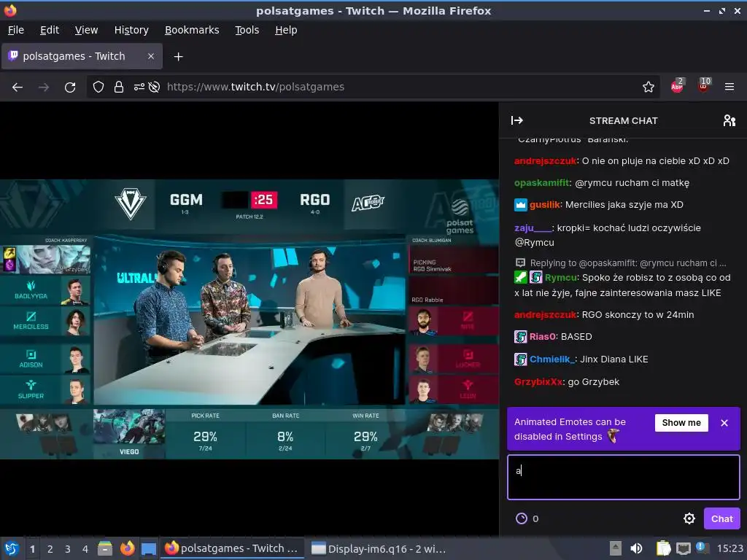The height and width of the screenshot is (560, 747).
Task: Open the chat community users list icon
Action: pos(729,120)
